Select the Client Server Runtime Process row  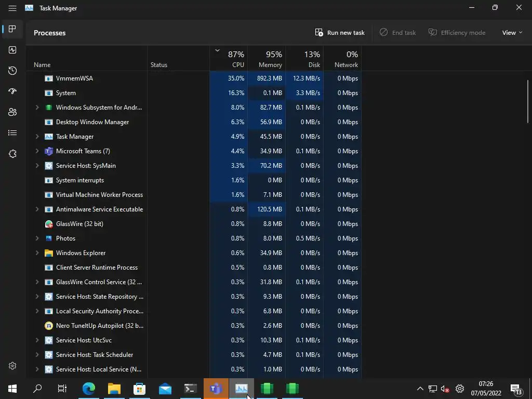pyautogui.click(x=194, y=268)
